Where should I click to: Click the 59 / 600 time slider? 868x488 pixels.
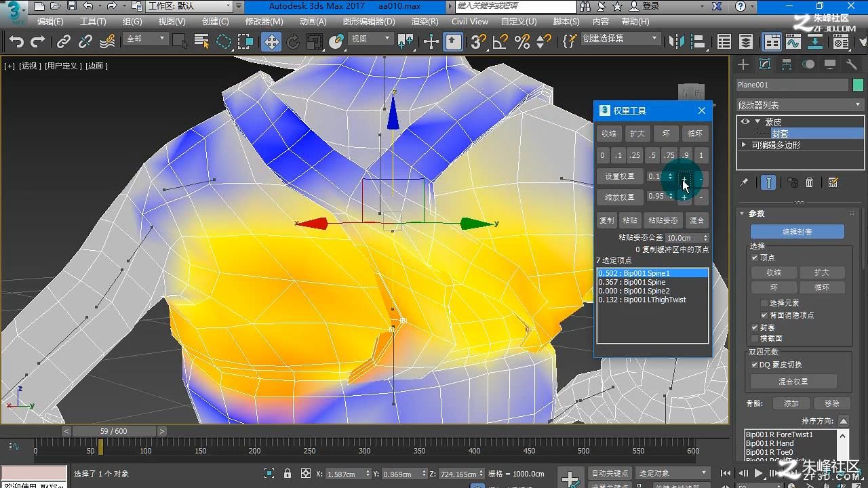click(x=113, y=431)
